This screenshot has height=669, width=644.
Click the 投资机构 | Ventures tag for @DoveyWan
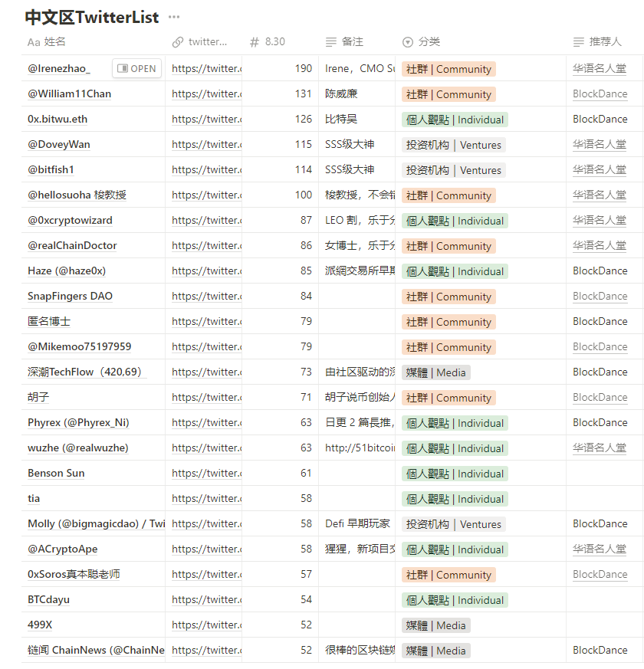[x=454, y=145]
